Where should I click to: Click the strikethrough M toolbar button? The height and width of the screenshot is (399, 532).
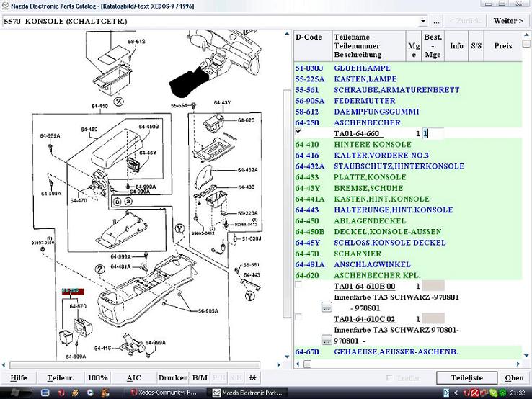[x=252, y=377]
